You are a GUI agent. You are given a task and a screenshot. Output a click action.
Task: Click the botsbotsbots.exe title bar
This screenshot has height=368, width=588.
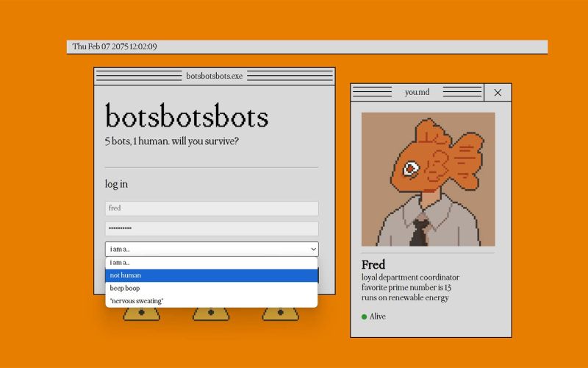[214, 76]
